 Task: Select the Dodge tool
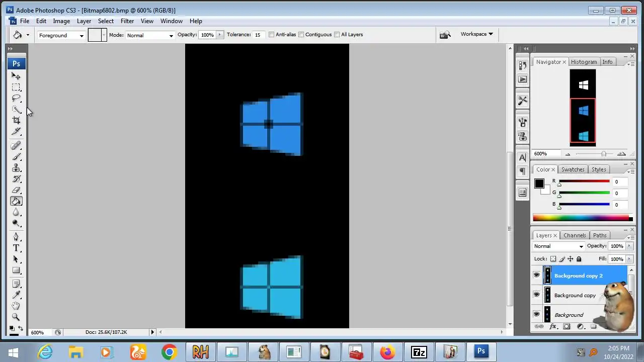(x=16, y=223)
